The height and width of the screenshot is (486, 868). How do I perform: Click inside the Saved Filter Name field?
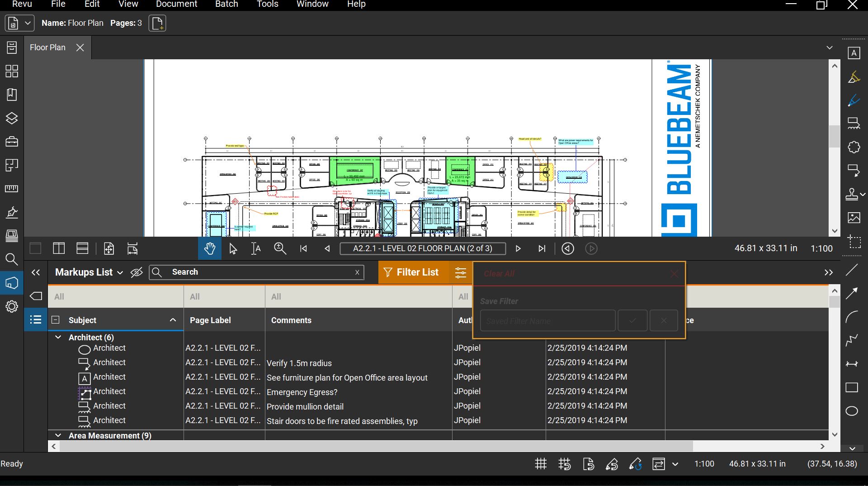547,320
